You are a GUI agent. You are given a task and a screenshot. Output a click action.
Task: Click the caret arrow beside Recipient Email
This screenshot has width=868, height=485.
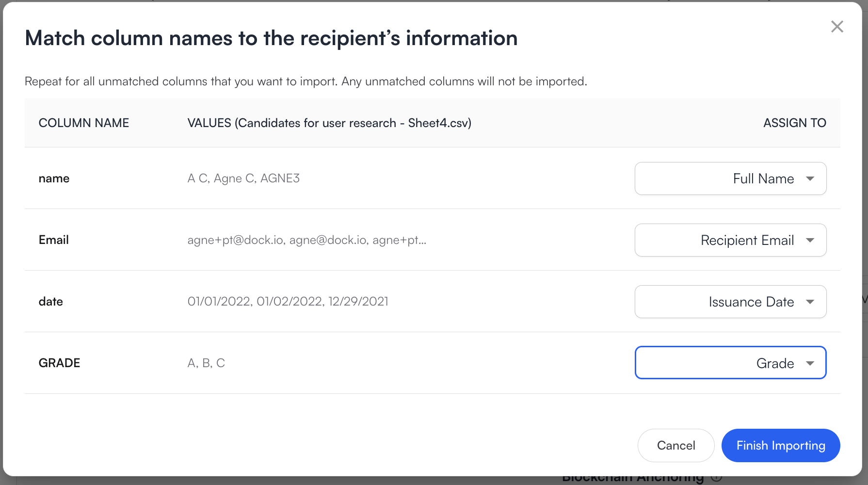(x=810, y=241)
